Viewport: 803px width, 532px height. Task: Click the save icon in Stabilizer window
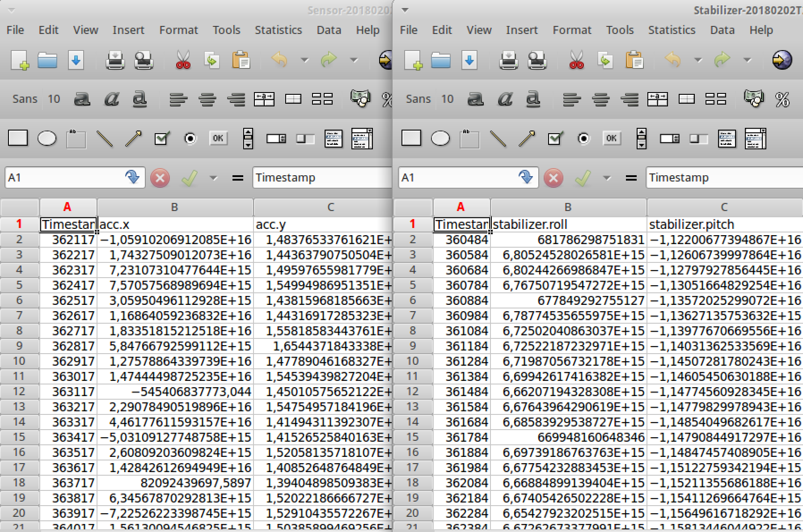[x=469, y=60]
